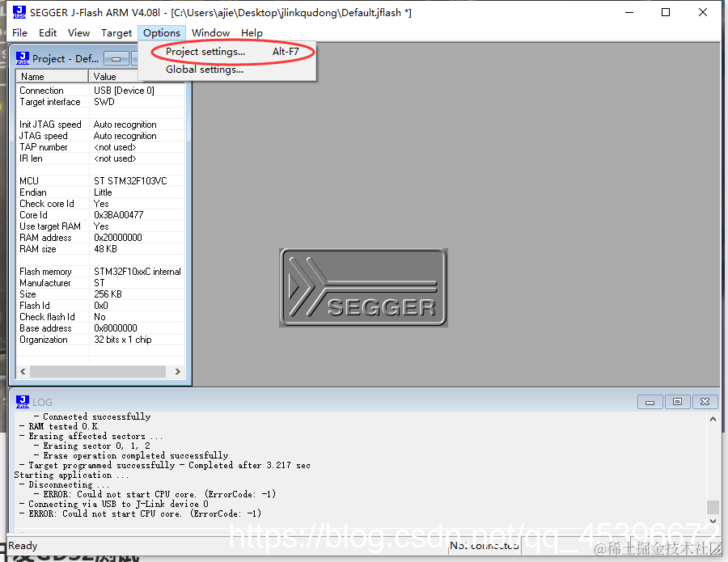The image size is (728, 562).
Task: Select the Endian row
Action: 100,192
